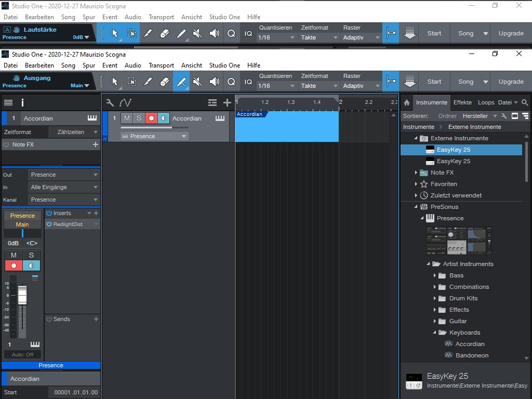Open the track list icon beside the add-track plus
The width and height of the screenshot is (532, 399).
[x=212, y=102]
